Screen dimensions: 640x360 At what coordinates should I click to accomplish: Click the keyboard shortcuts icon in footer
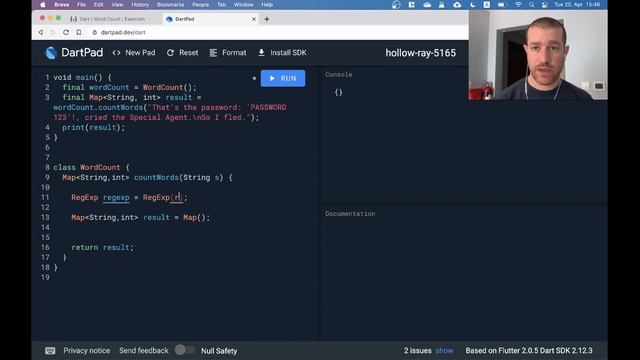[50, 351]
